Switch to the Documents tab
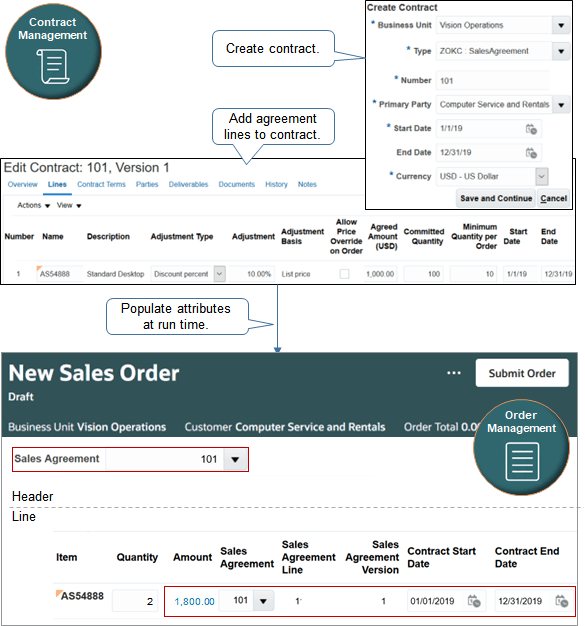This screenshot has height=626, width=585. tap(236, 184)
